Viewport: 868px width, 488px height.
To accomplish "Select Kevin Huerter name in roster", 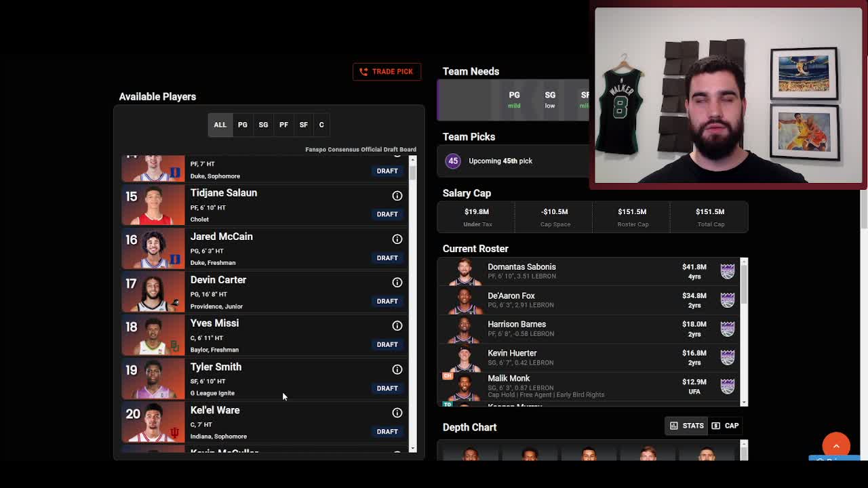I will tap(512, 353).
